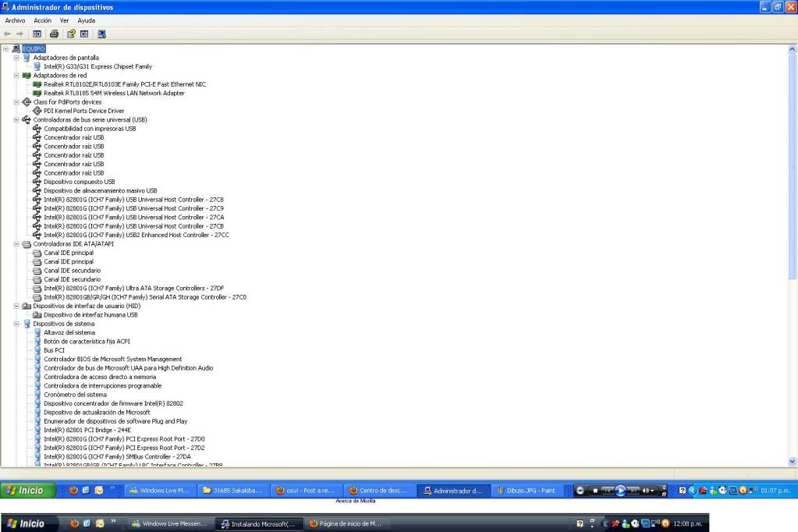Collapse the Adaptadores de red node
The image size is (798, 532).
click(x=16, y=76)
